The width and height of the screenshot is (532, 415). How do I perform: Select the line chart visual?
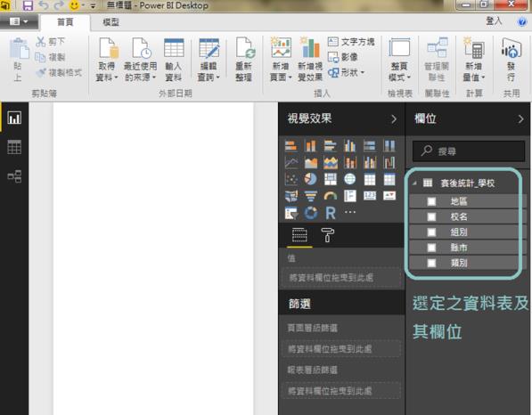(x=291, y=163)
